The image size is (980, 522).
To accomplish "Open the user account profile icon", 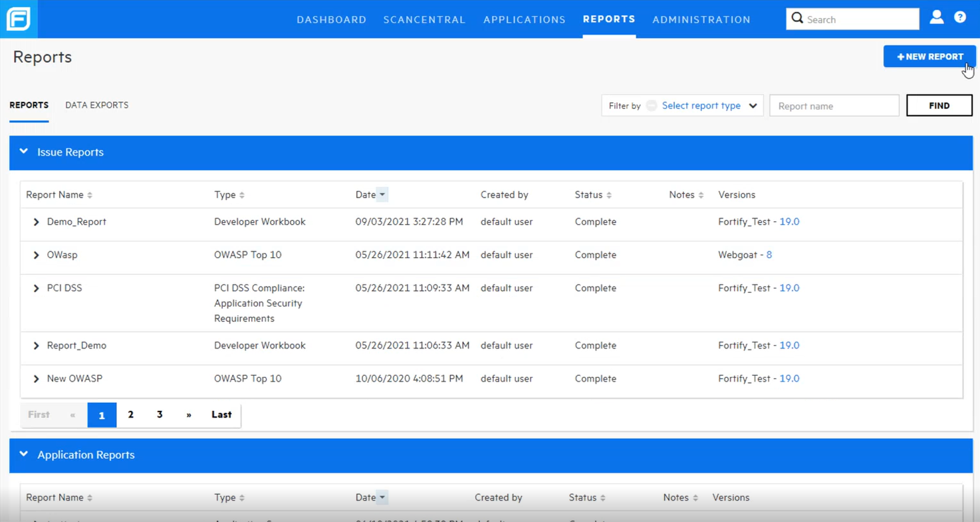I will coord(936,18).
